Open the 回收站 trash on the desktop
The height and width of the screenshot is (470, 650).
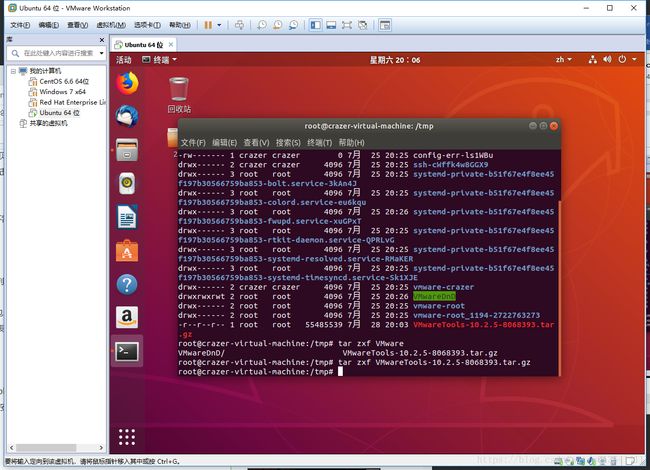click(x=179, y=95)
